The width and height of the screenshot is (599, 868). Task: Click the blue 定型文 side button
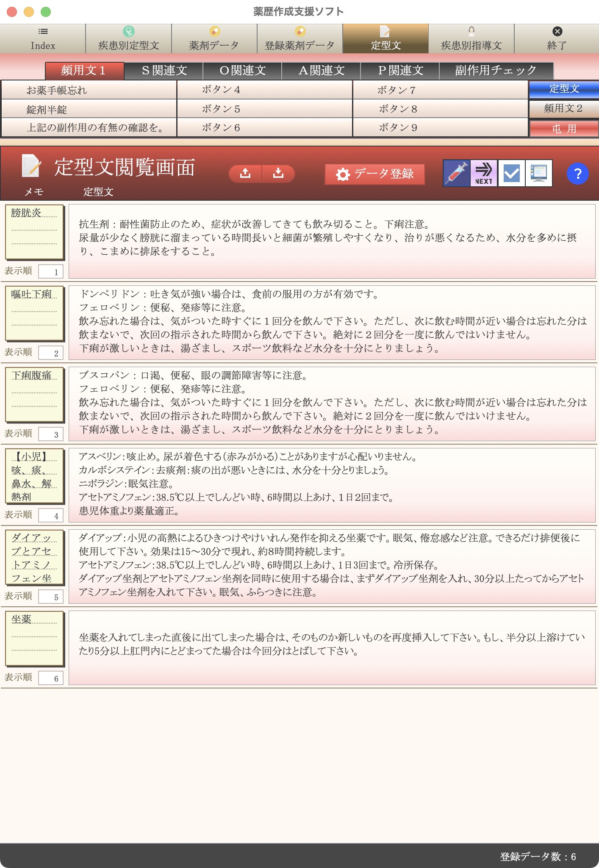click(564, 89)
